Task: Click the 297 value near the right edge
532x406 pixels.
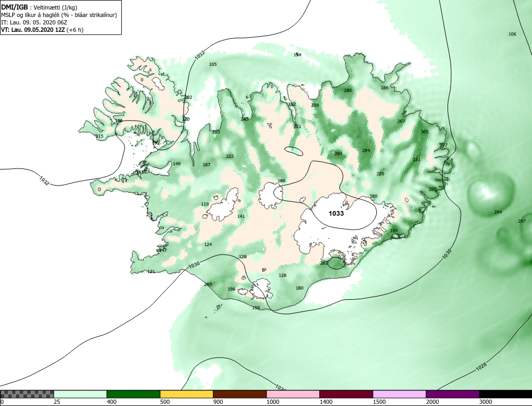Action: pos(522,221)
